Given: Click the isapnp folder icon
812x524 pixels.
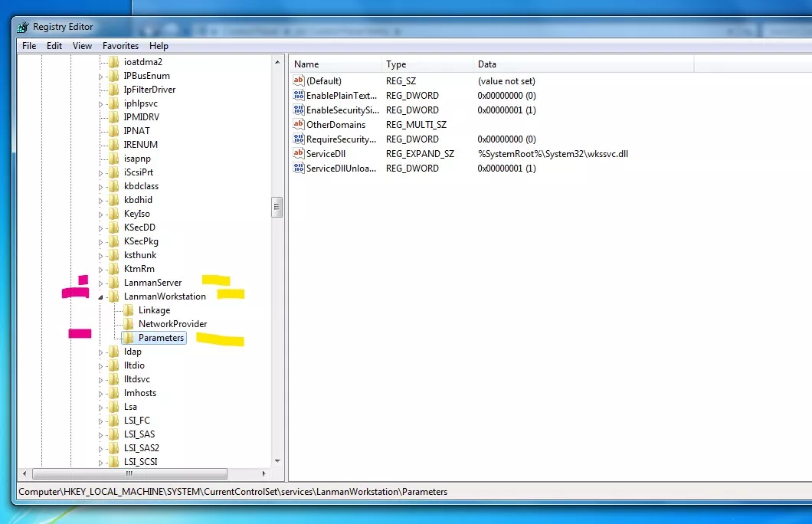Looking at the screenshot, I should [113, 159].
